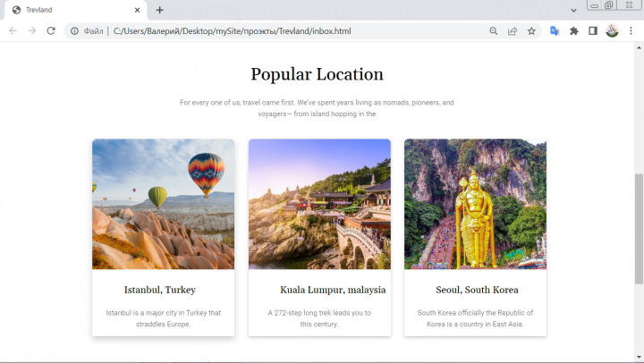The image size is (644, 363).
Task: Select the 'Kuala Lumpur, malaysia' card title
Action: [333, 290]
